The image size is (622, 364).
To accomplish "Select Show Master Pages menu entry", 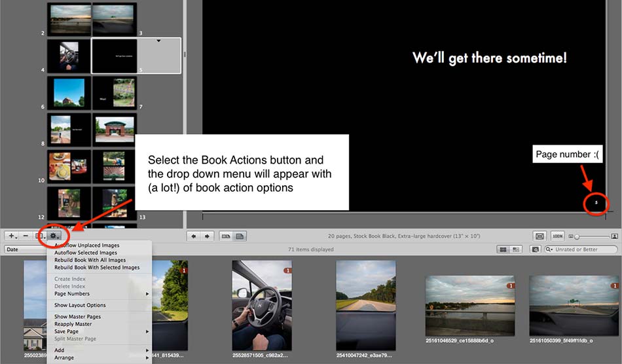I will click(77, 317).
